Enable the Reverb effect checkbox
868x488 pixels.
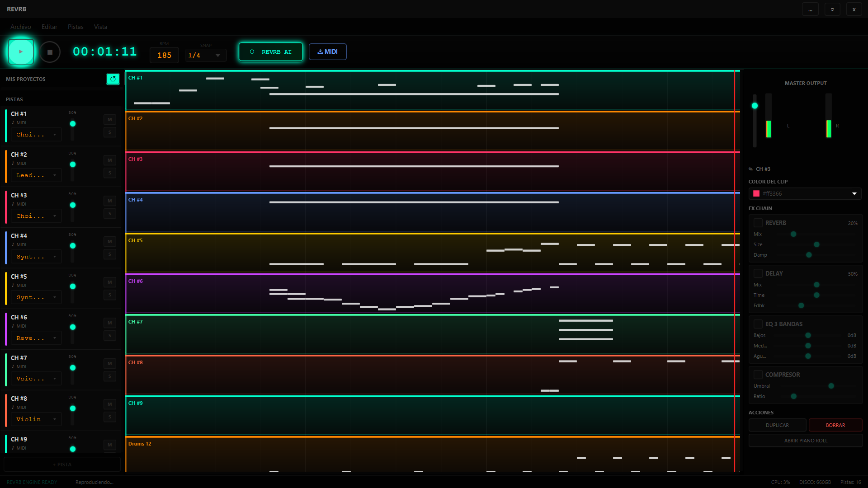point(758,223)
